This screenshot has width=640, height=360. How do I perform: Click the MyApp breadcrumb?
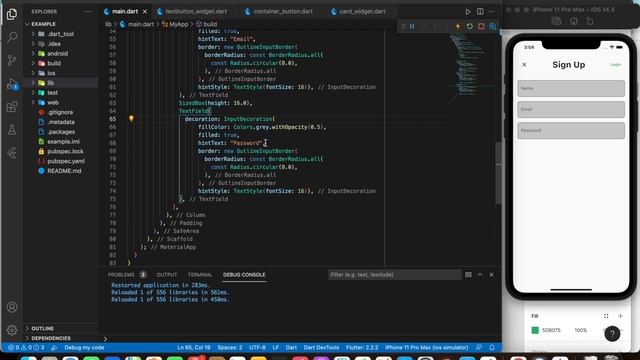pyautogui.click(x=178, y=24)
